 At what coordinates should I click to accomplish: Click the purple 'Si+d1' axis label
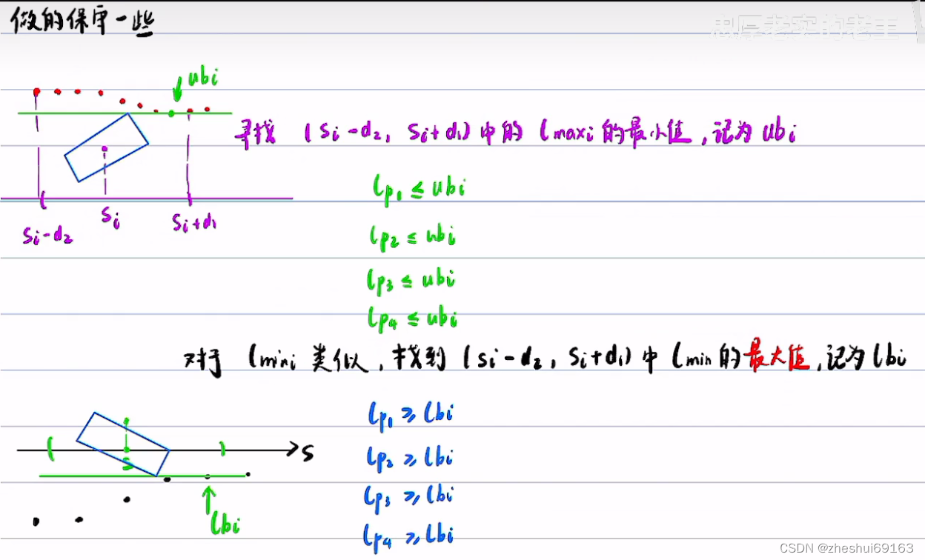tap(194, 221)
